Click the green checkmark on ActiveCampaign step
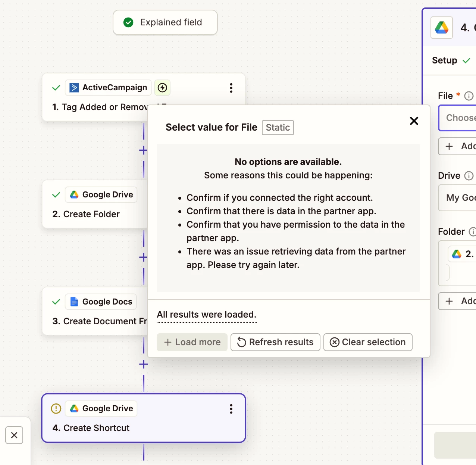Image resolution: width=476 pixels, height=465 pixels. click(56, 88)
